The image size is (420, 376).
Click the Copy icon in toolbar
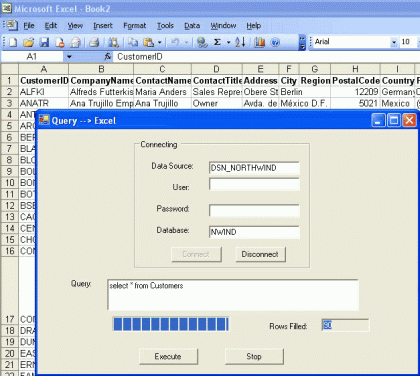[x=133, y=42]
